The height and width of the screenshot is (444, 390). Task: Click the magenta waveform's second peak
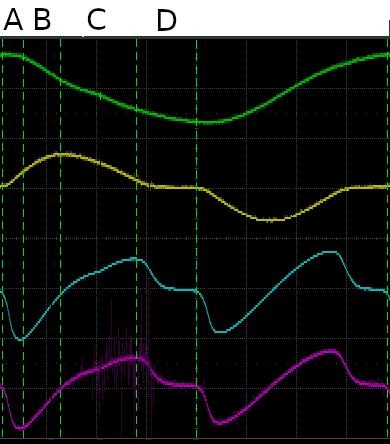(328, 351)
